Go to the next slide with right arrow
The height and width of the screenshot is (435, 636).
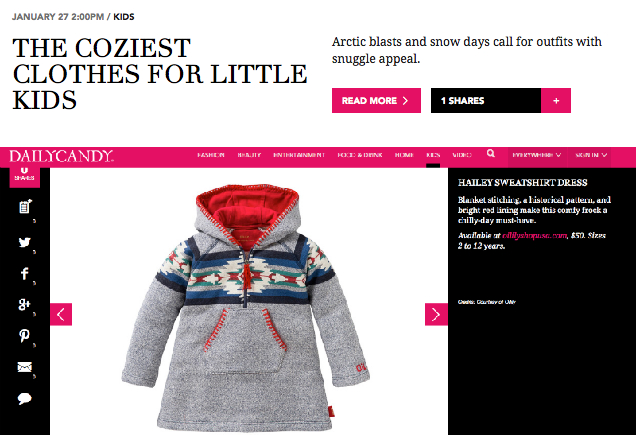point(436,314)
